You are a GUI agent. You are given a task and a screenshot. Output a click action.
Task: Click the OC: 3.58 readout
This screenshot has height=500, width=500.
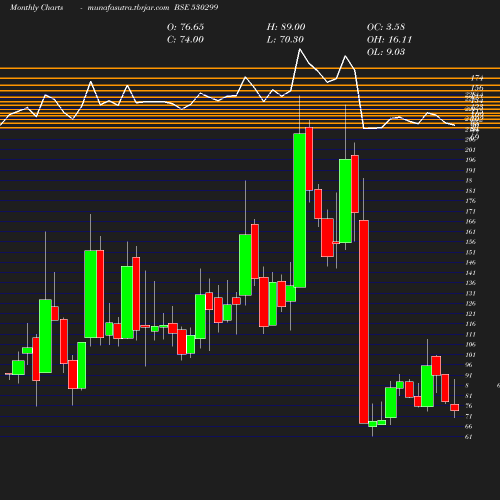point(386,27)
